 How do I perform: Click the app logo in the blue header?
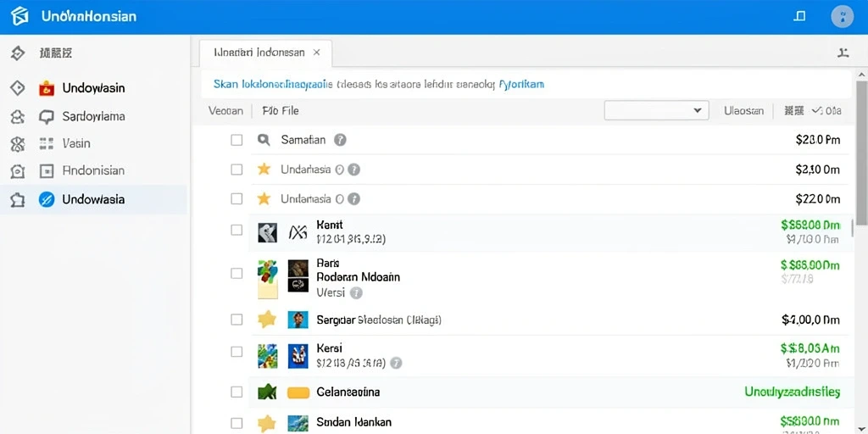click(x=19, y=16)
